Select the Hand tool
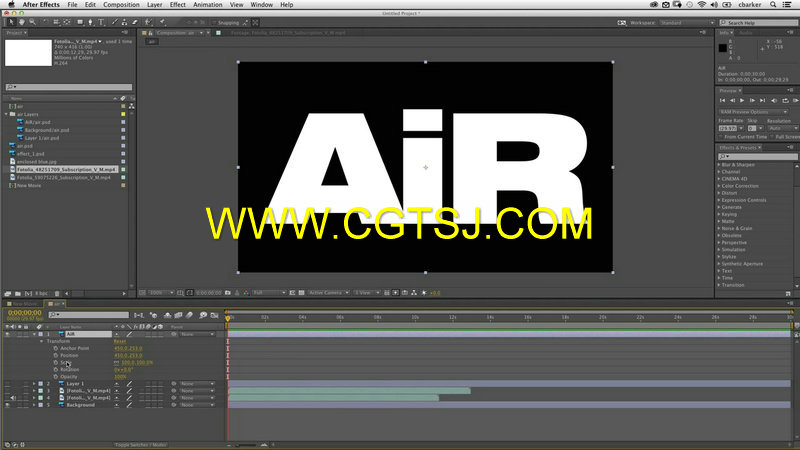Viewport: 800px width, 450px height. (x=22, y=22)
